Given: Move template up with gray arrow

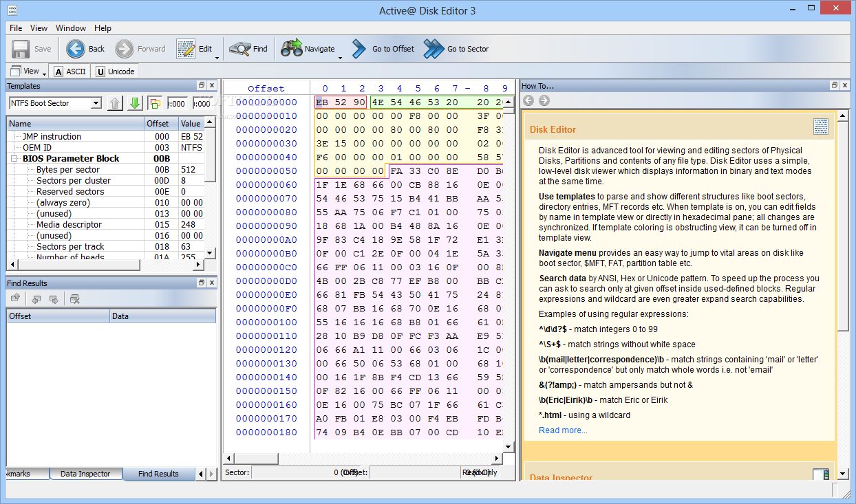Looking at the screenshot, I should click(x=115, y=103).
